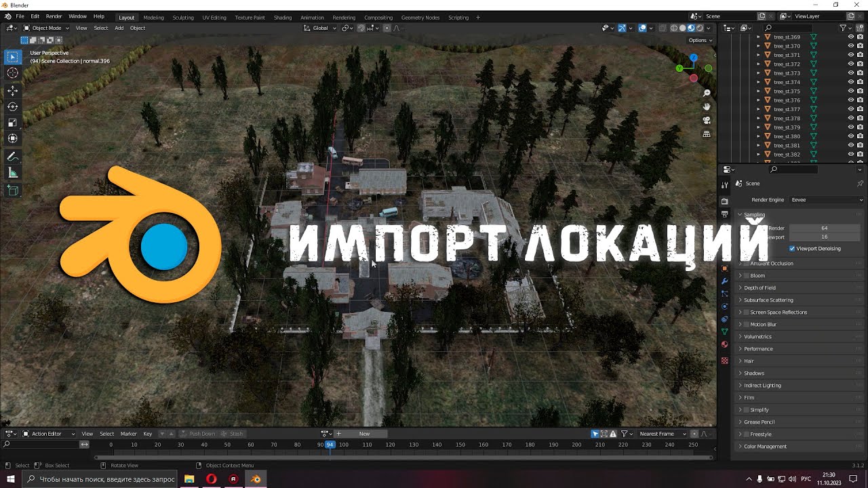Adjust the Render samples field 64

(825, 228)
